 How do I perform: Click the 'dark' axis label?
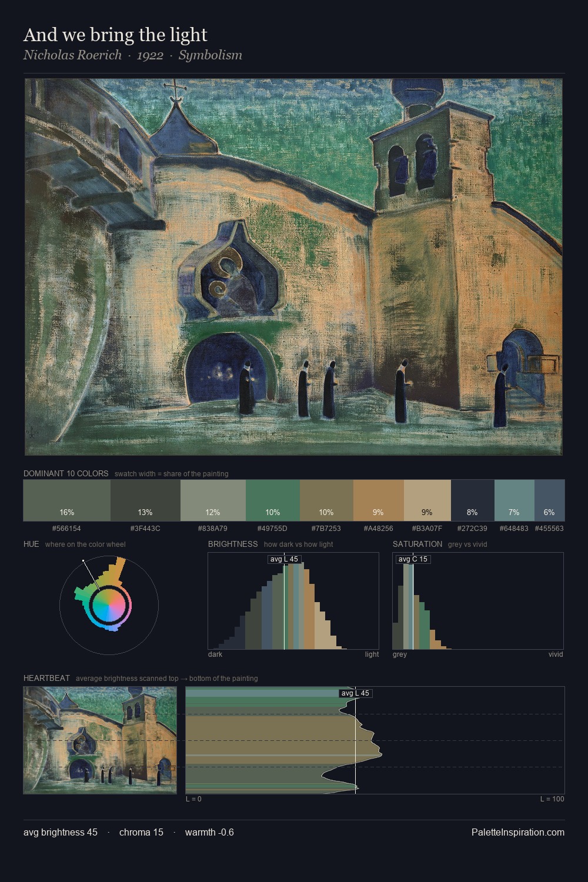215,654
